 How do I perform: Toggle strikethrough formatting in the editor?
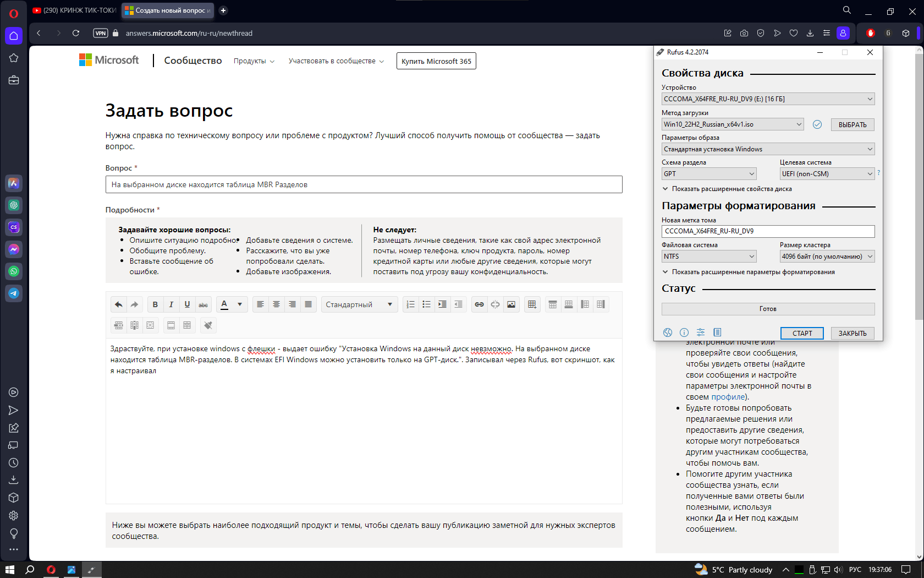(203, 304)
